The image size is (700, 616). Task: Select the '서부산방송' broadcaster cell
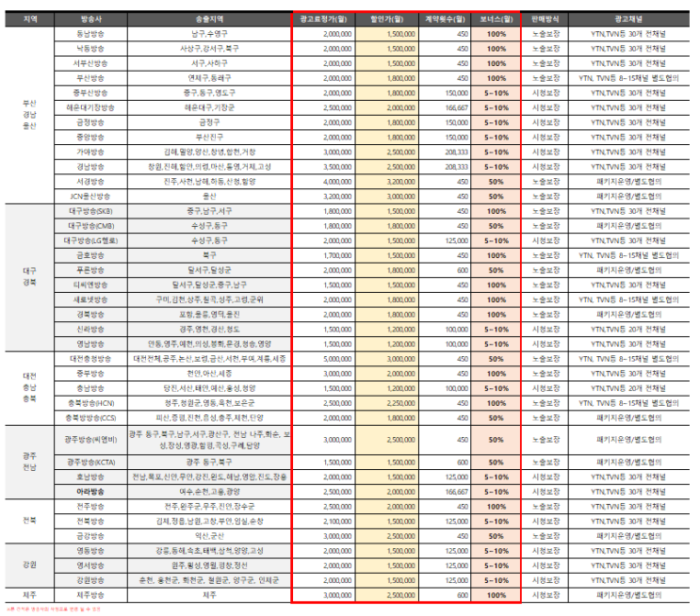[90, 63]
